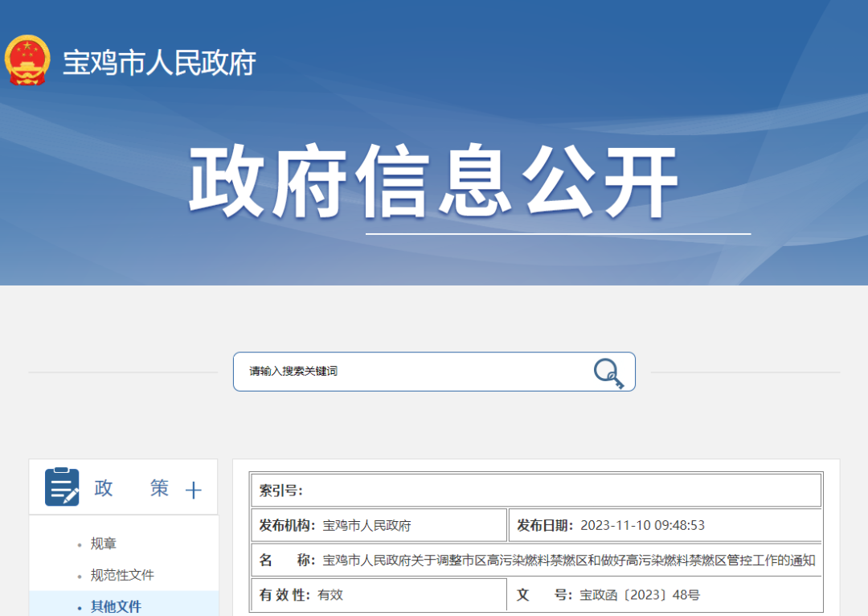Click the search magnifier icon
The width and height of the screenshot is (868, 616).
coord(608,373)
